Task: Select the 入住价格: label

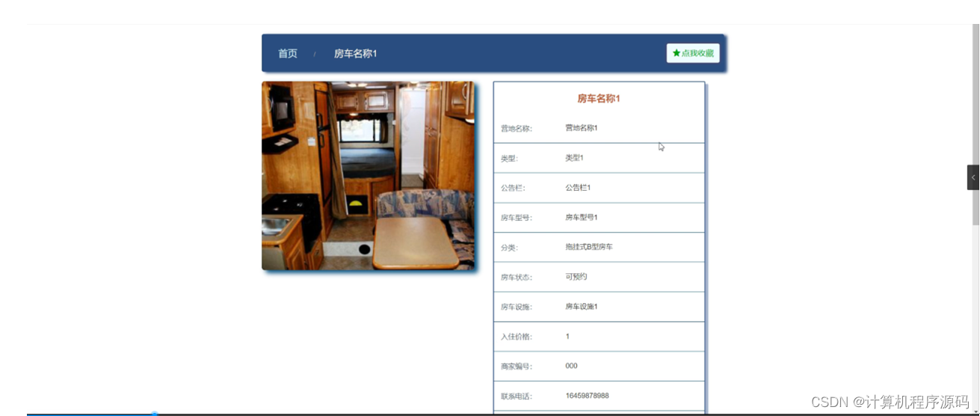Action: (517, 337)
